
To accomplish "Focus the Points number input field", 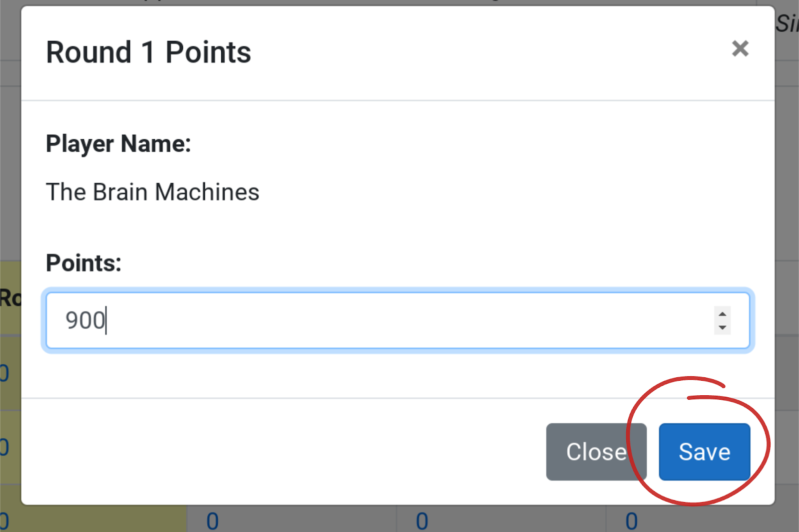I will tap(398, 320).
